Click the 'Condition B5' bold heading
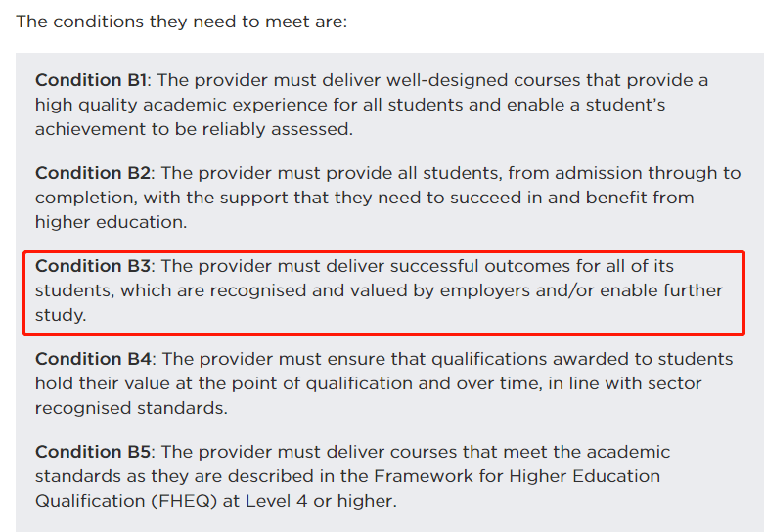 tap(93, 452)
